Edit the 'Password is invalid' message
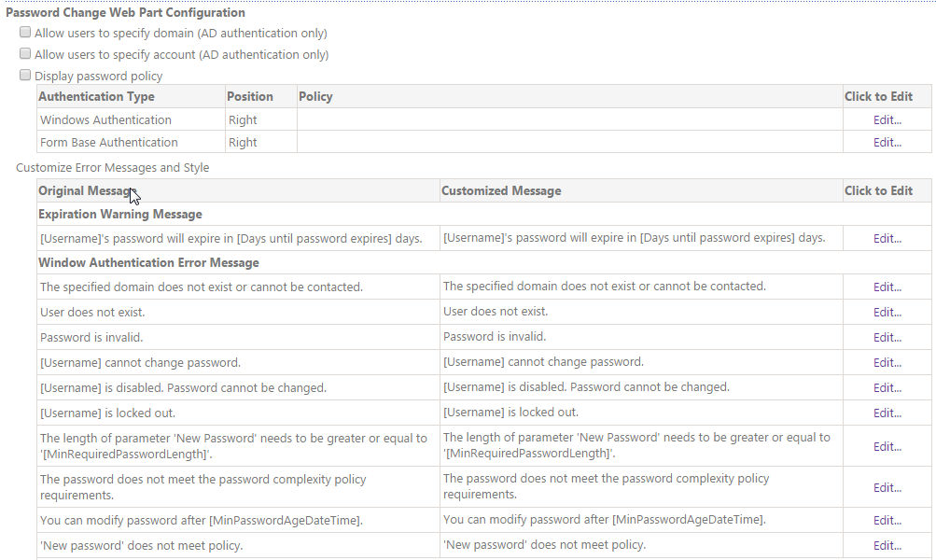 coord(887,337)
